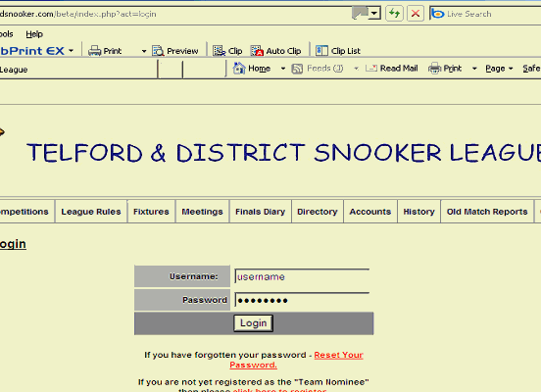
Task: Click the Telford & District Snooker League heading
Action: point(283,153)
